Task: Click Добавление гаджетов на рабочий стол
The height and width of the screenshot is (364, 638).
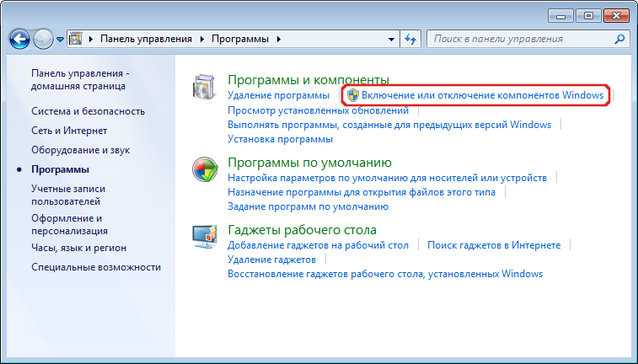Action: (319, 245)
